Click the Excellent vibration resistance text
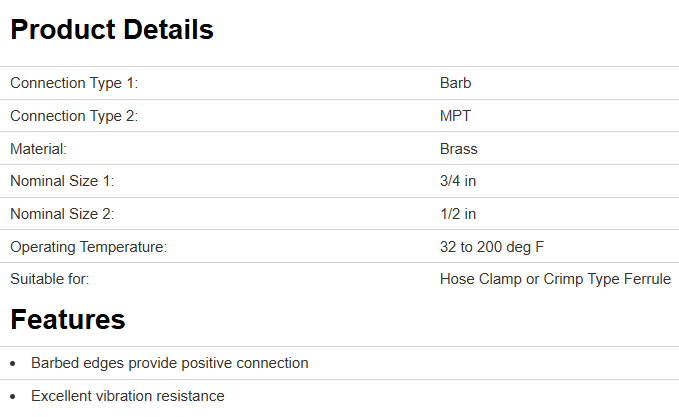This screenshot has width=679, height=417. [x=127, y=396]
